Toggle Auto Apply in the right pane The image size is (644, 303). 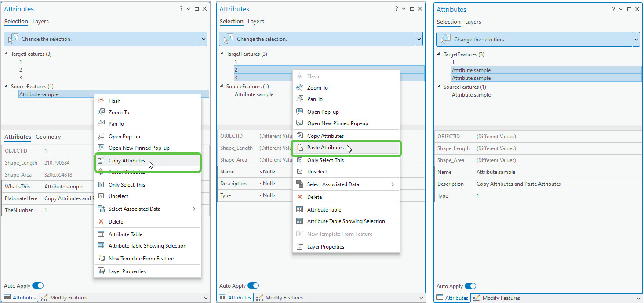[470, 285]
